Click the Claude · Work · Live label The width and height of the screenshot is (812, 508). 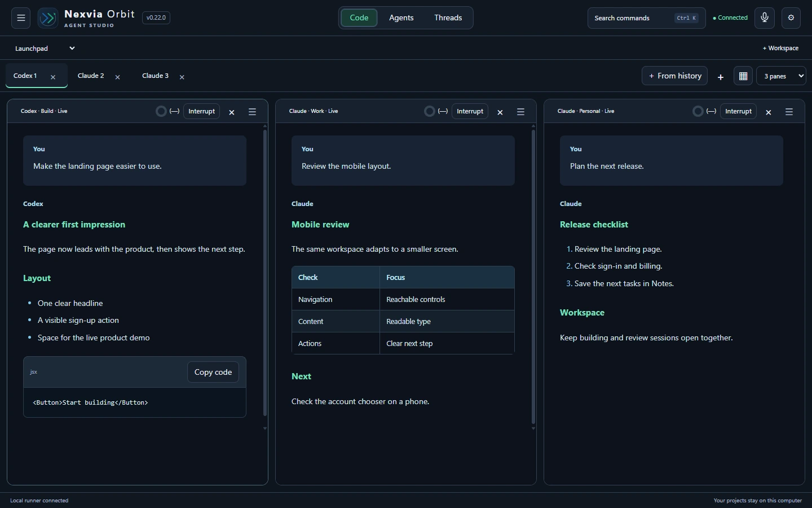click(314, 111)
